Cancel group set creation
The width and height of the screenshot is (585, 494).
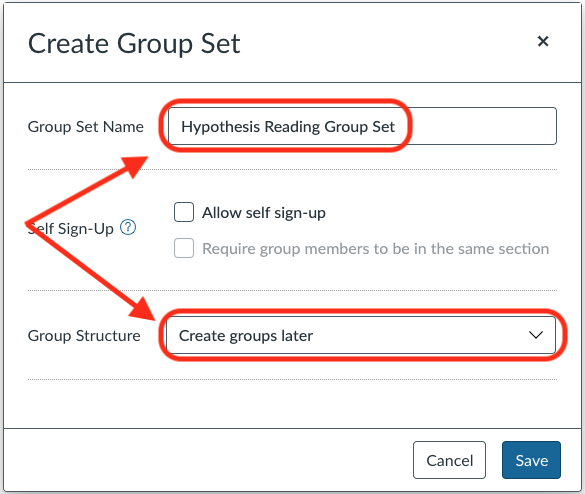point(449,460)
